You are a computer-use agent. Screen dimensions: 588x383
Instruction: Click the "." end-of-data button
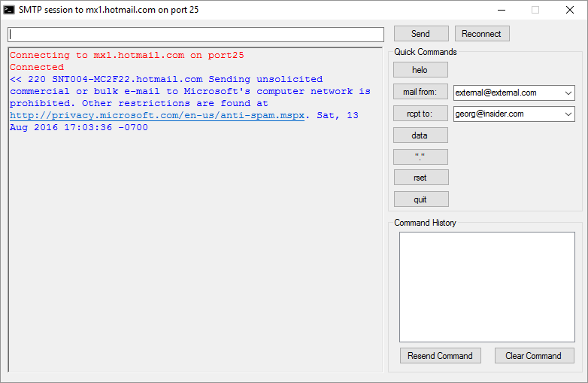click(x=420, y=157)
